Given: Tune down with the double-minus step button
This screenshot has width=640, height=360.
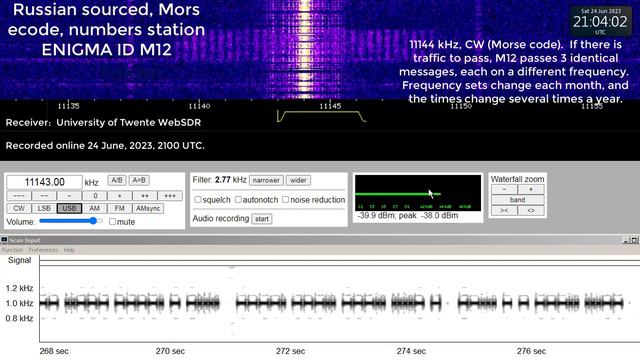Looking at the screenshot, I should (x=44, y=196).
